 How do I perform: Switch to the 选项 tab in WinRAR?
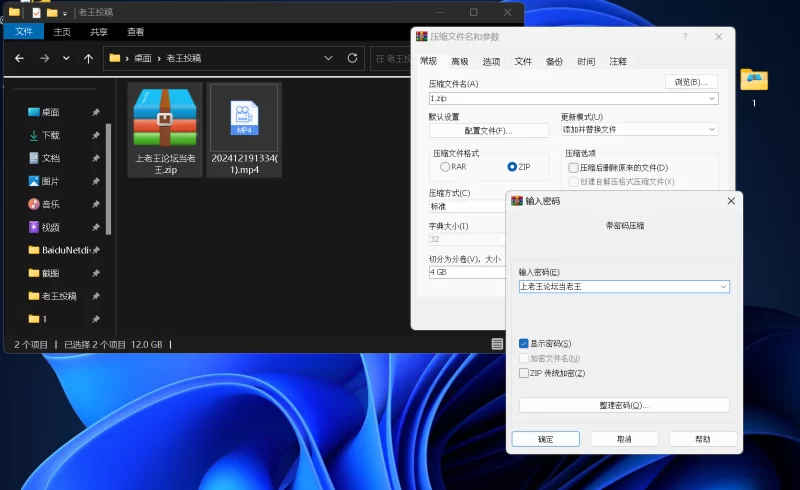(491, 61)
